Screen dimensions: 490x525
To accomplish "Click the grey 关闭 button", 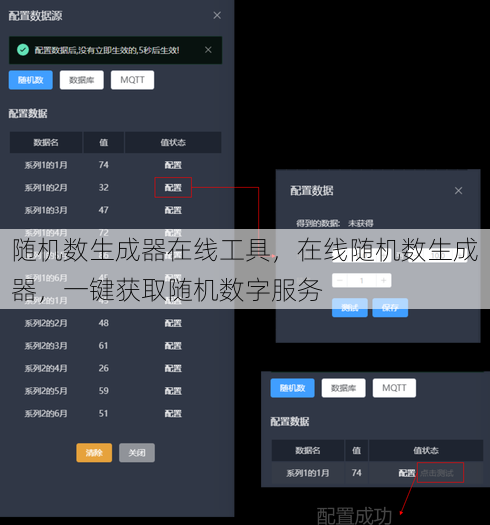I will 137,453.
